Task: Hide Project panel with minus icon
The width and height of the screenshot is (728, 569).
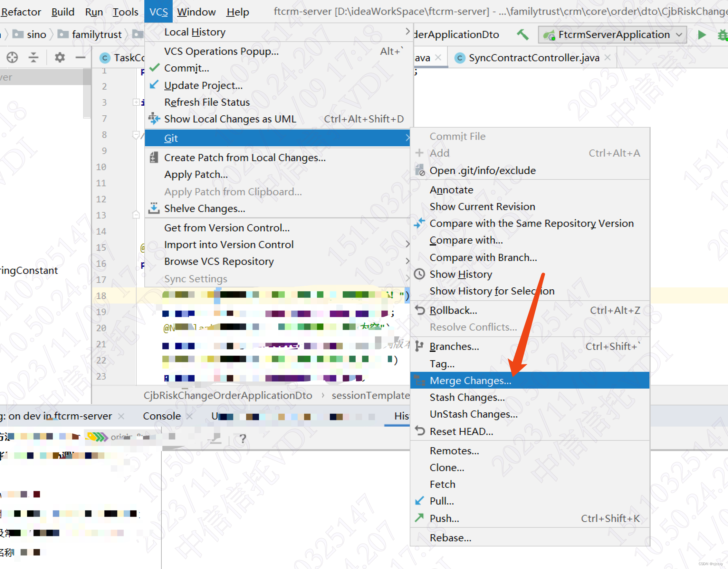Action: (x=80, y=57)
